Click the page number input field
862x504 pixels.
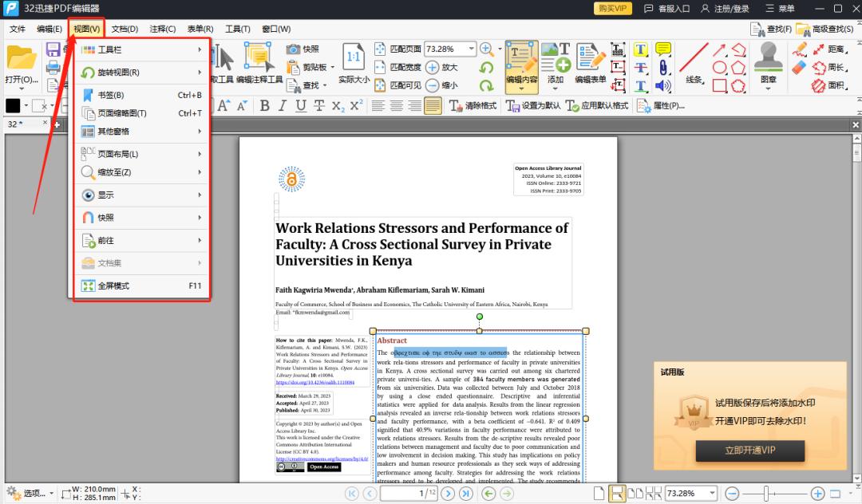(409, 494)
